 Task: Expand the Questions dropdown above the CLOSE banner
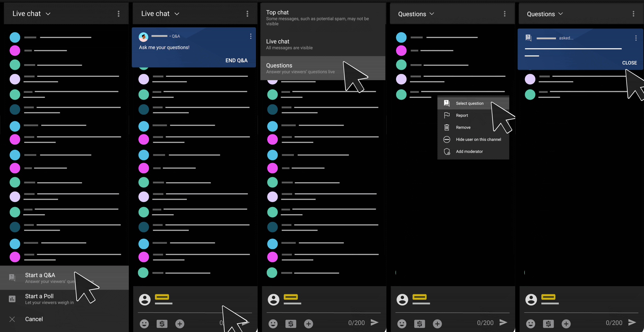545,14
